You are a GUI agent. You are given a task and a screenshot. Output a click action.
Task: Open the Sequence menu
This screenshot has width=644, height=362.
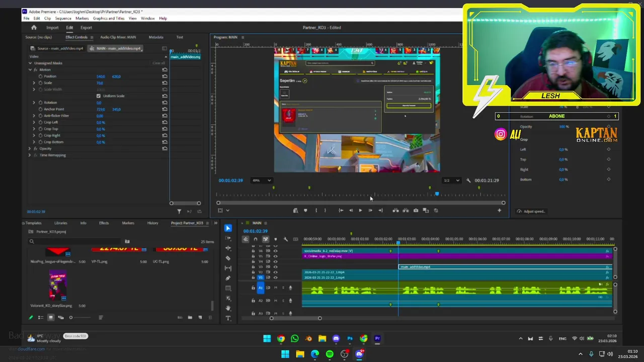pos(63,19)
